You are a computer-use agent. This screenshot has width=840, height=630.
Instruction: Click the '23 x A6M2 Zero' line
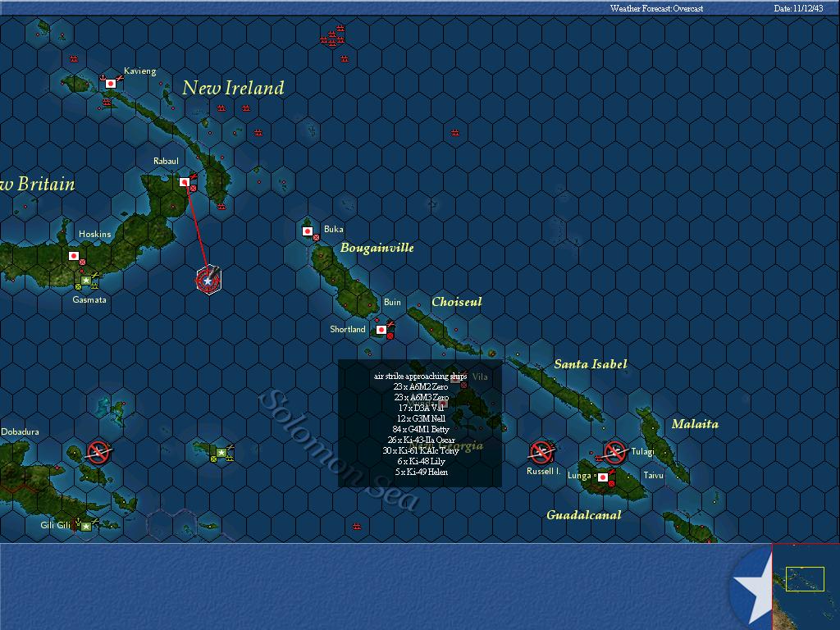point(421,387)
